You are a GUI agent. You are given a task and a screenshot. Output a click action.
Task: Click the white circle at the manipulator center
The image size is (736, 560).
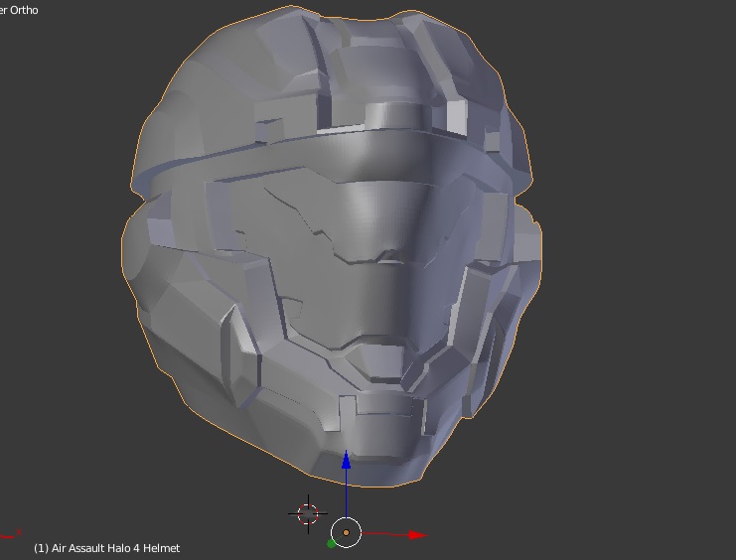(346, 533)
